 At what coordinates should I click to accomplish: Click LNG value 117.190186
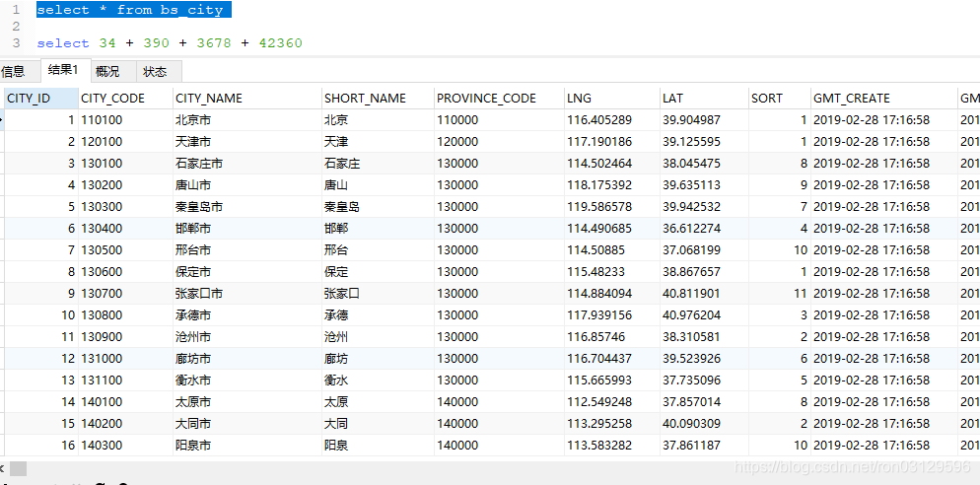click(612, 142)
